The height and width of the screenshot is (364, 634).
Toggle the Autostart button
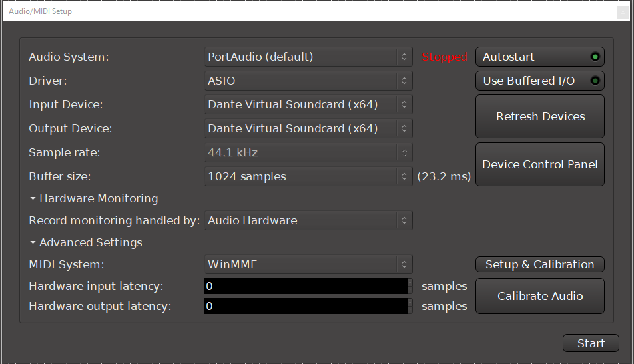click(x=539, y=57)
